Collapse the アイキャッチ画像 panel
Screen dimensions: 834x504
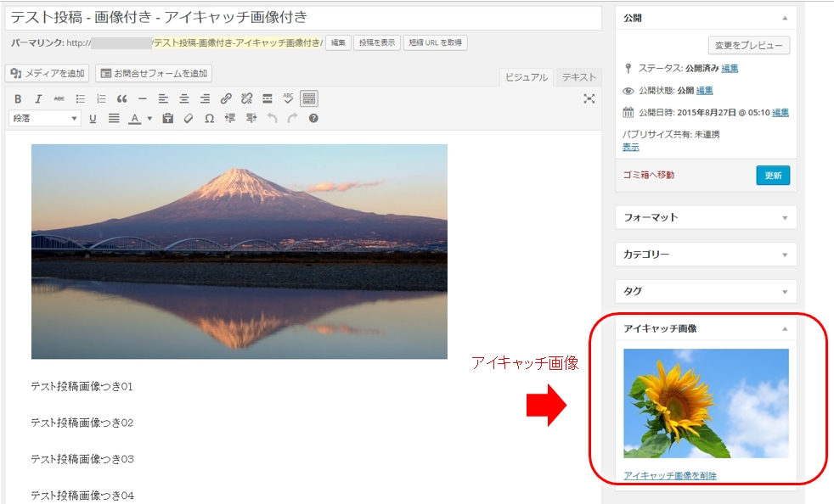click(785, 329)
